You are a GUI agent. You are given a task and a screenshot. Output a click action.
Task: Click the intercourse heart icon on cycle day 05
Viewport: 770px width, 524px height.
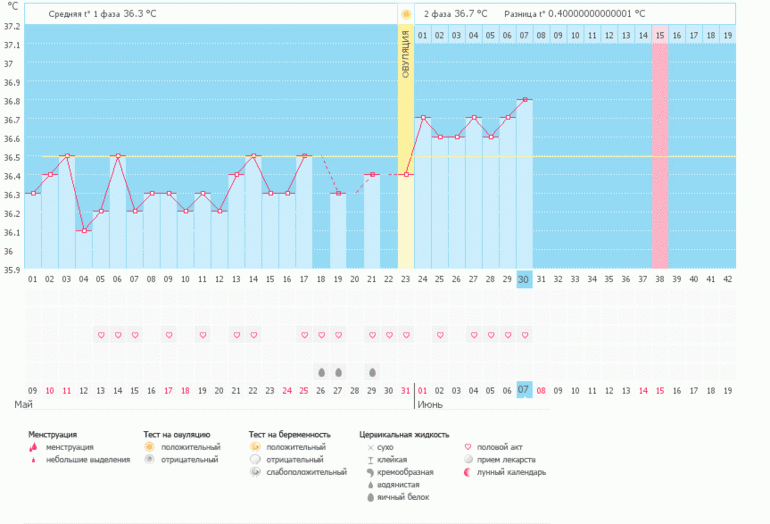coord(101,335)
